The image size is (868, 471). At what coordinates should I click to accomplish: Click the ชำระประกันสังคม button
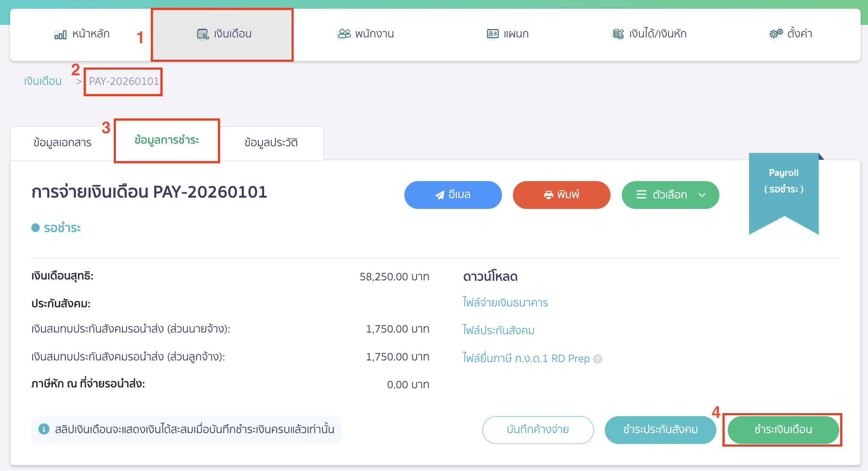660,430
